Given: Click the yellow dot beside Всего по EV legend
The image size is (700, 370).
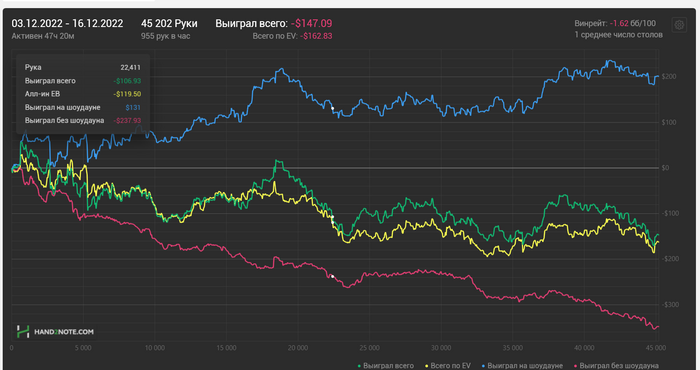Looking at the screenshot, I should click(x=426, y=366).
